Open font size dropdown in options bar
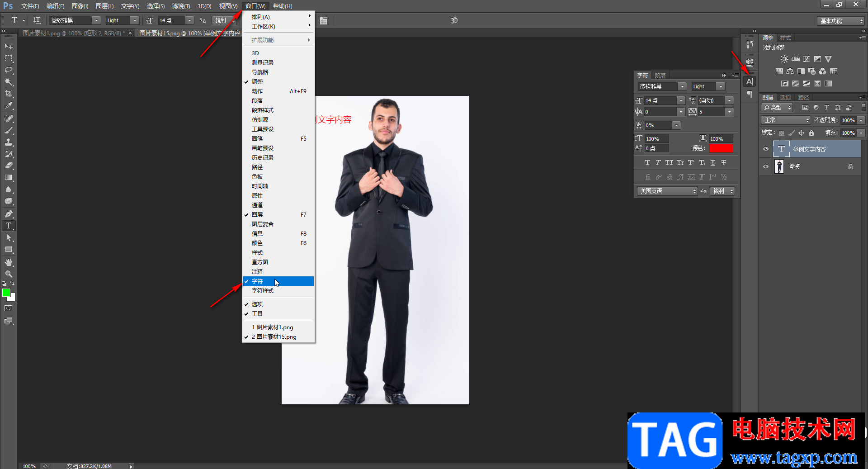868x469 pixels. click(190, 20)
